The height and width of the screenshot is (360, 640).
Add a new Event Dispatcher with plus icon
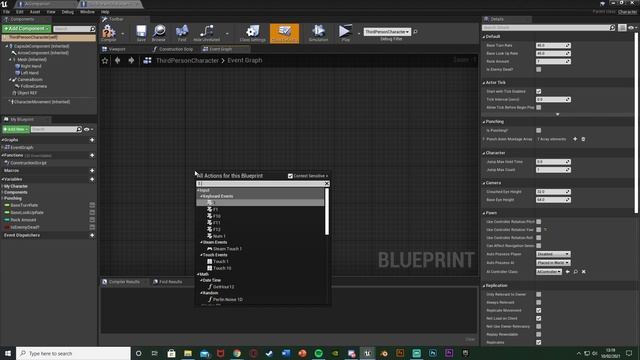pos(92,236)
